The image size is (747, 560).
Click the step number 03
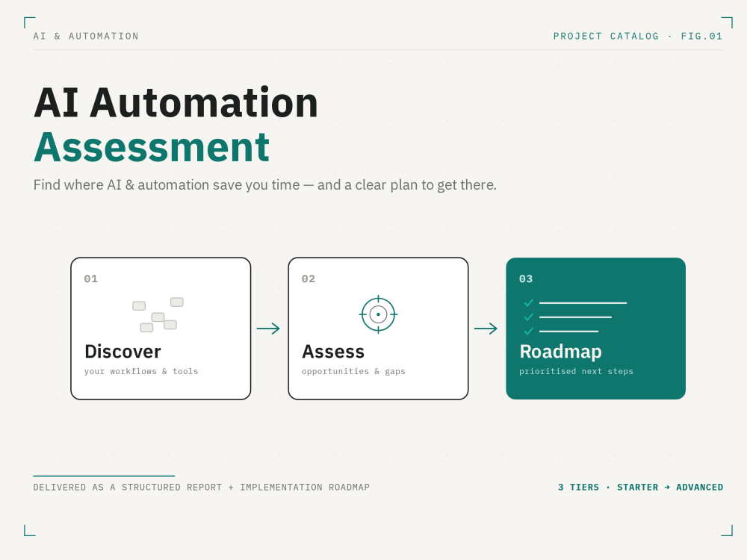pyautogui.click(x=526, y=279)
